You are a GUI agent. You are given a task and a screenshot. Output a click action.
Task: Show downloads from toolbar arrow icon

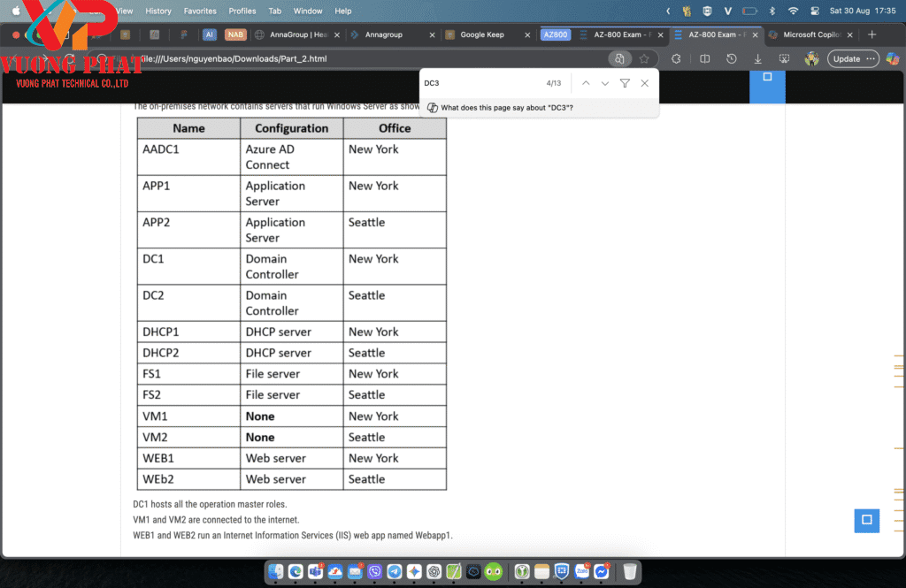click(757, 59)
